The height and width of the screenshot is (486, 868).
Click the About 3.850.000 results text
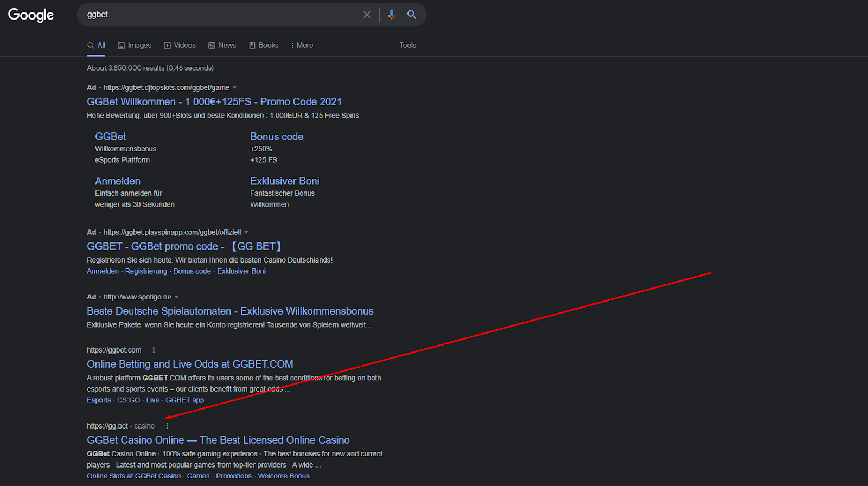click(x=150, y=68)
